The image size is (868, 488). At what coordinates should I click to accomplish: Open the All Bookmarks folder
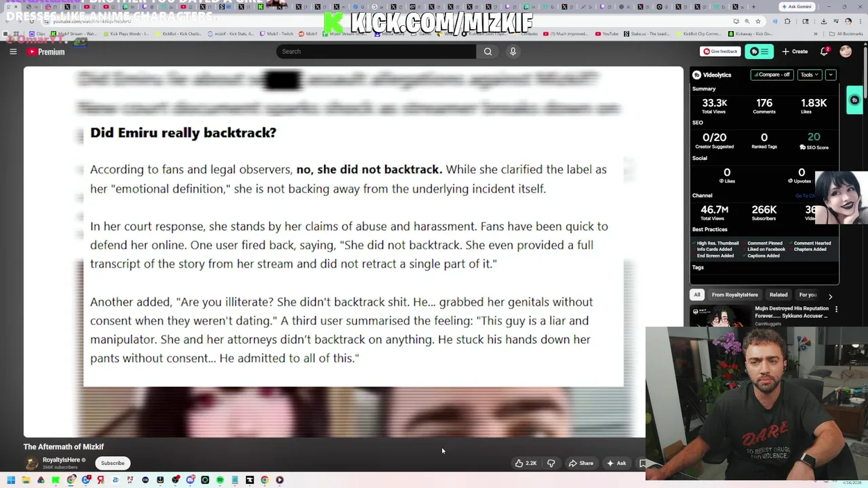click(x=846, y=33)
